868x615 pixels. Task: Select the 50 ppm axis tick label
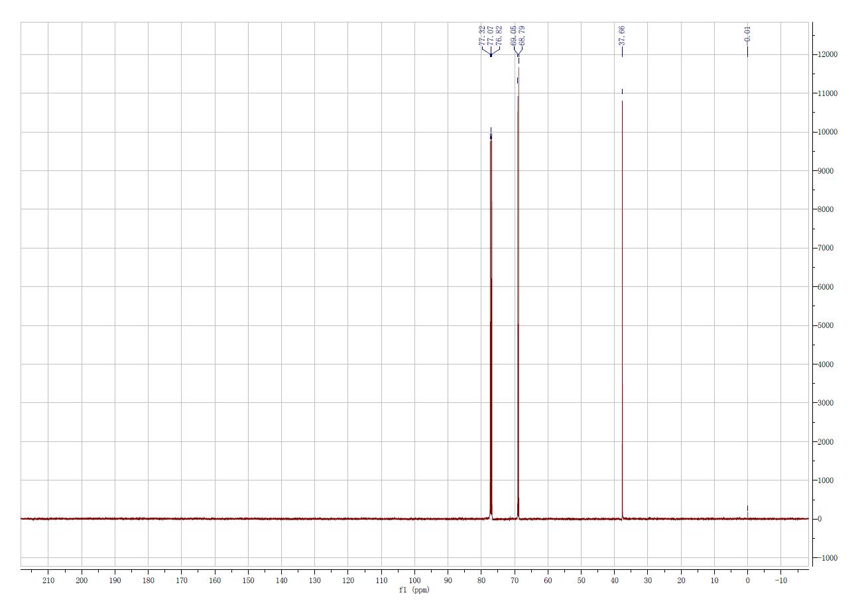581,581
